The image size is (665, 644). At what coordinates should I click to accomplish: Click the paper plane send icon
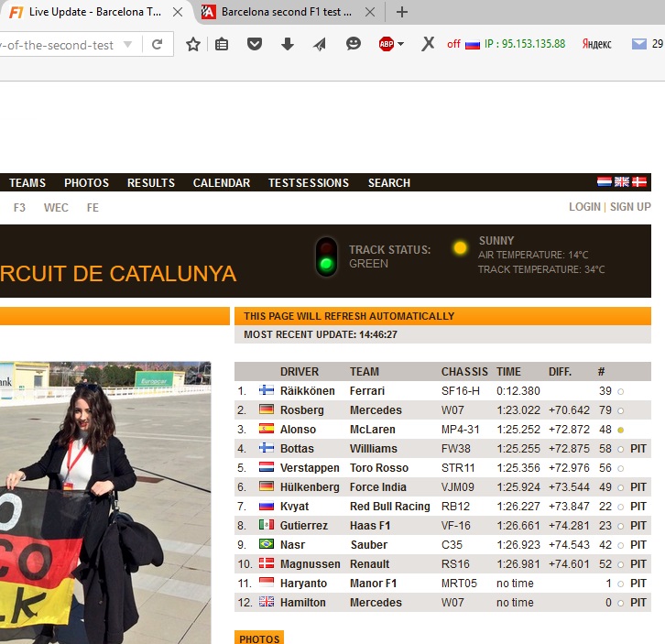tap(320, 44)
